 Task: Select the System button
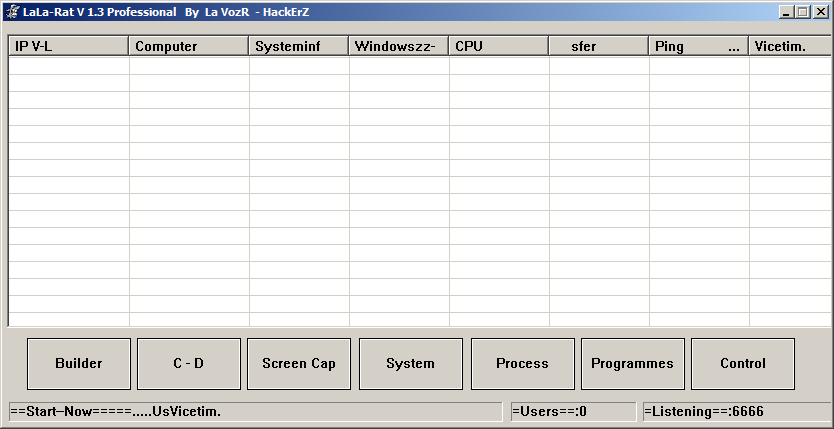click(x=410, y=364)
